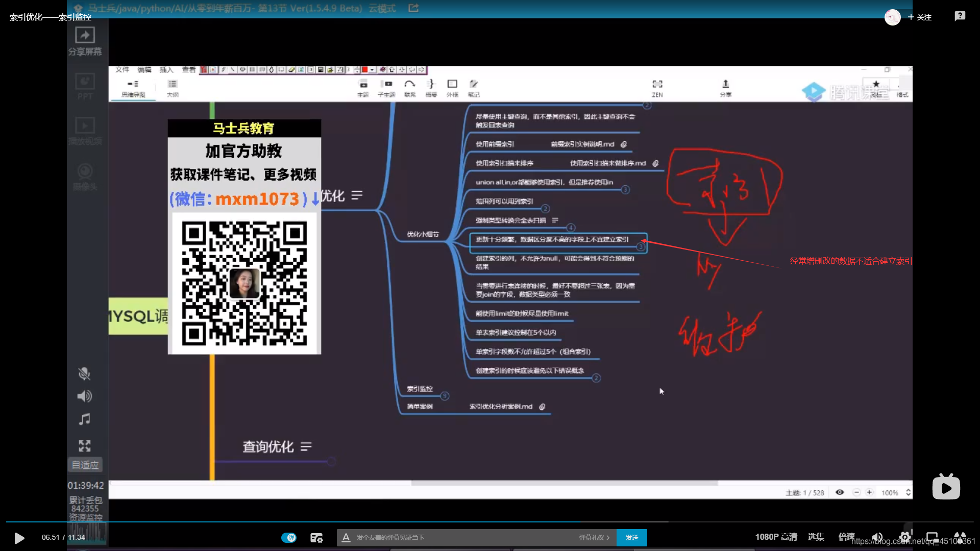This screenshot has width=980, height=551.
Task: Enter ZEN mode
Action: 657,88
